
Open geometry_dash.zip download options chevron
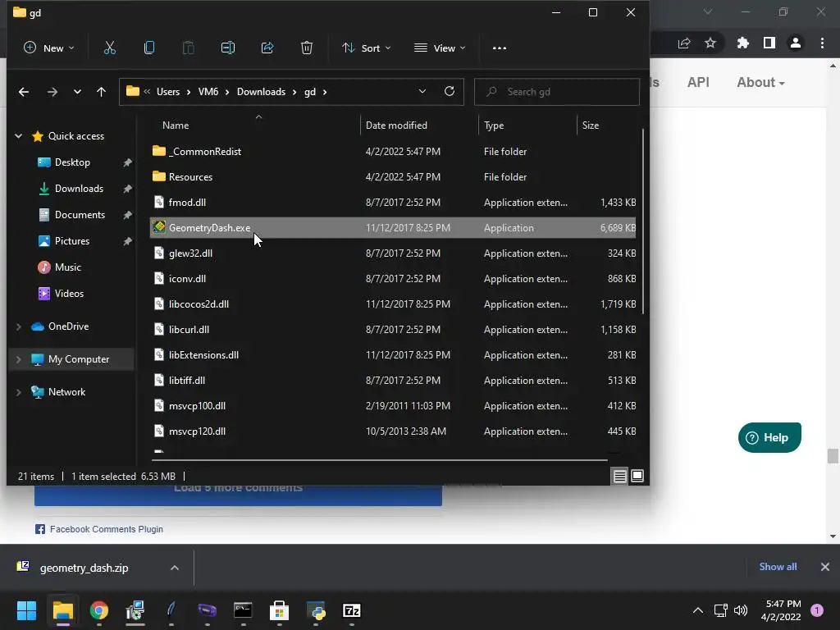pyautogui.click(x=175, y=568)
